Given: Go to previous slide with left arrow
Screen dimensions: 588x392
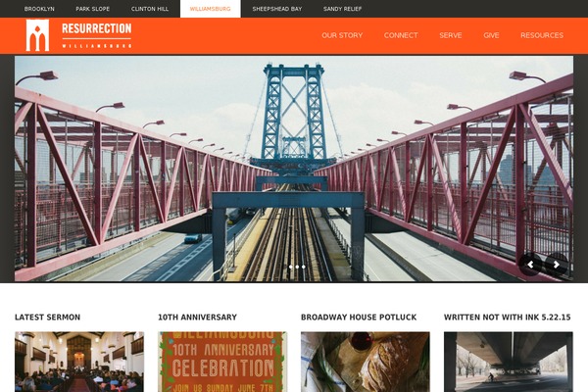Looking at the screenshot, I should pos(530,265).
